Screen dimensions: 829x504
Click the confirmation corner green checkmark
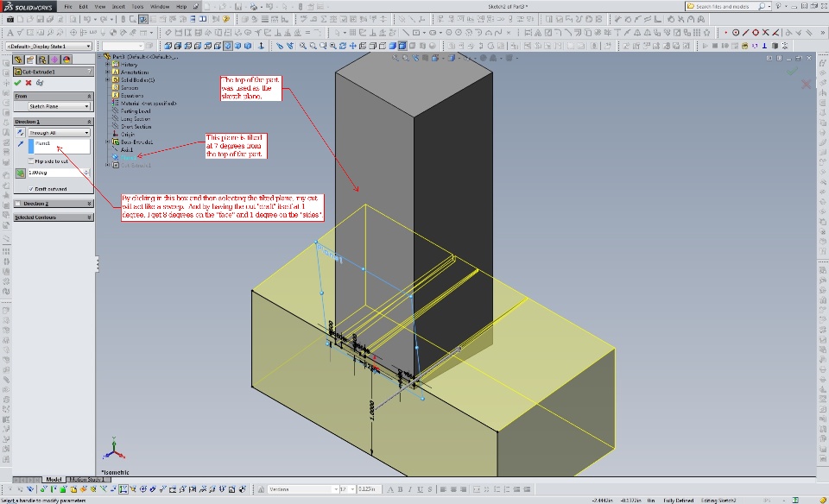792,72
